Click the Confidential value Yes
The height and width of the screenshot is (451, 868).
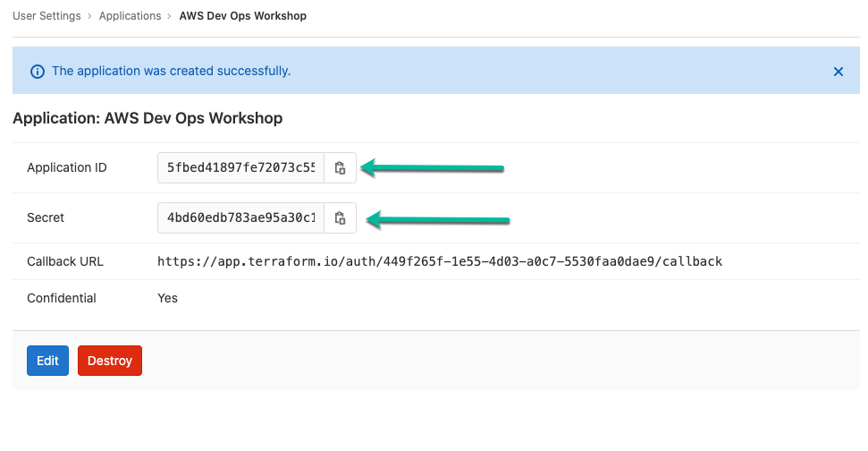168,298
